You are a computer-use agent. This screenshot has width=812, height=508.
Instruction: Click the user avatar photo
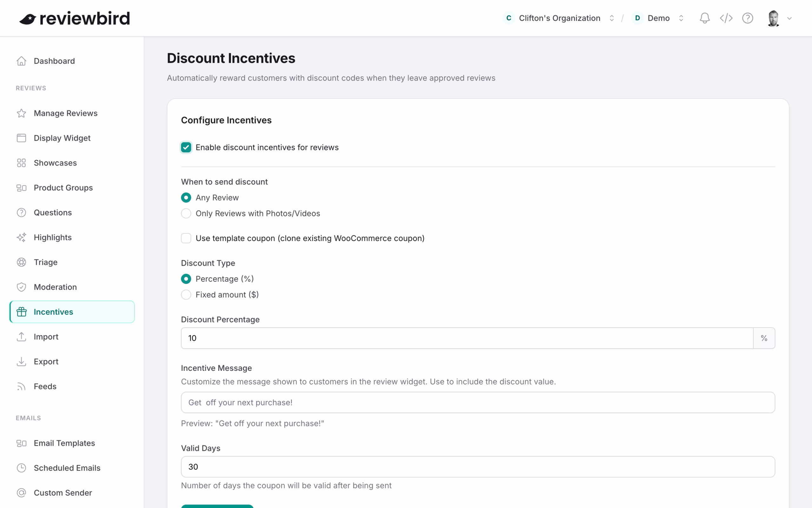(x=773, y=18)
